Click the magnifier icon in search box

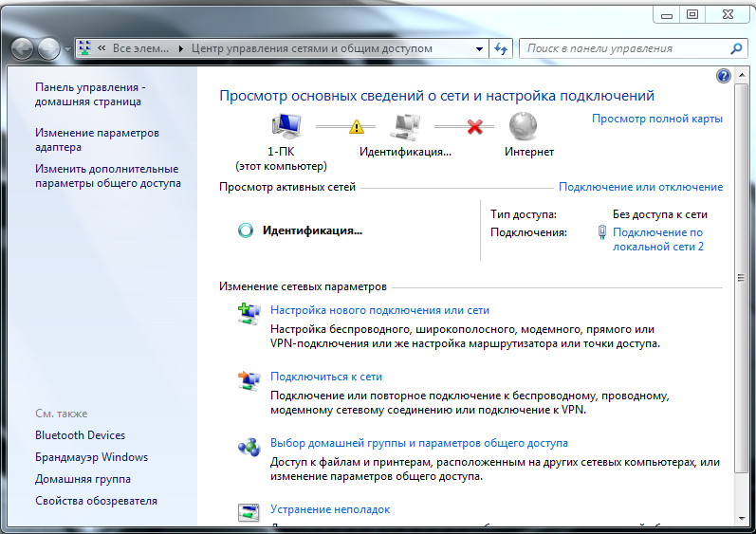736,48
